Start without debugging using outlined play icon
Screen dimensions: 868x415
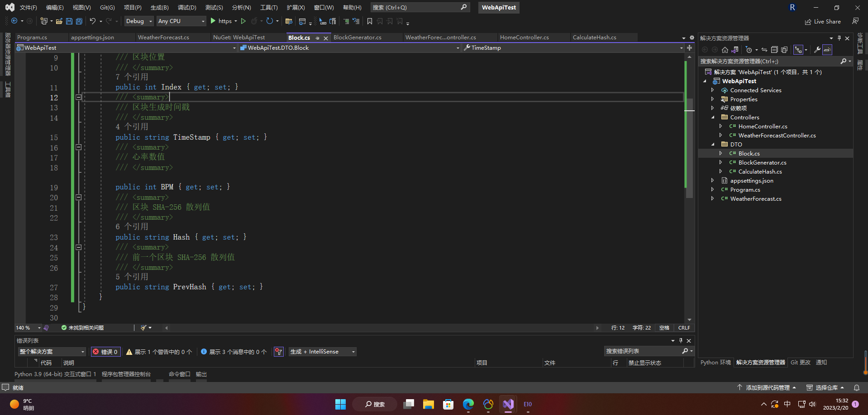click(x=243, y=21)
